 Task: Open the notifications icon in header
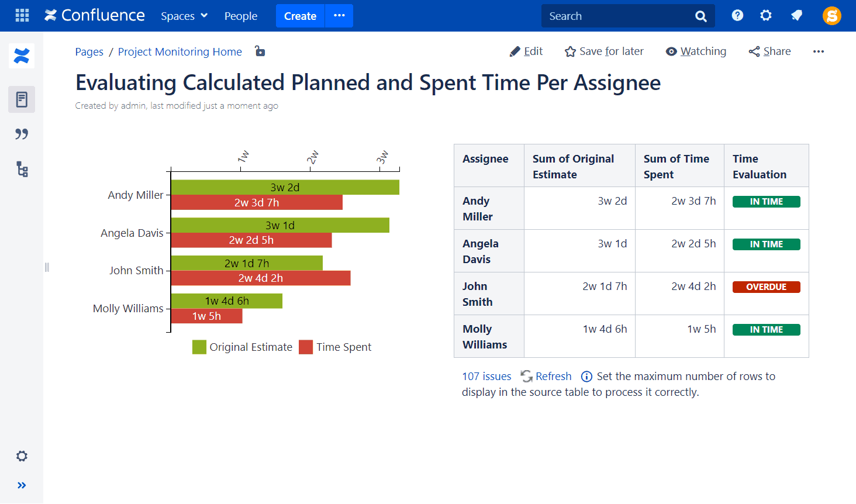[x=796, y=16]
